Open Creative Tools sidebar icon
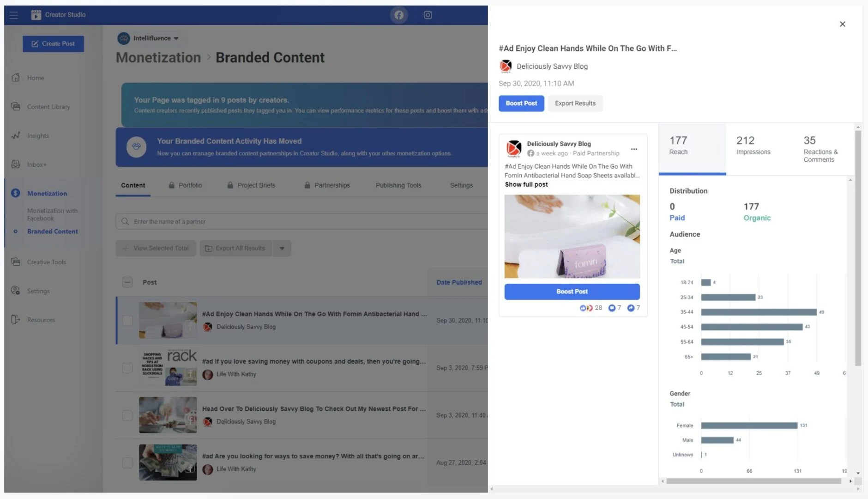Screen dimensions: 868x499 coord(16,262)
